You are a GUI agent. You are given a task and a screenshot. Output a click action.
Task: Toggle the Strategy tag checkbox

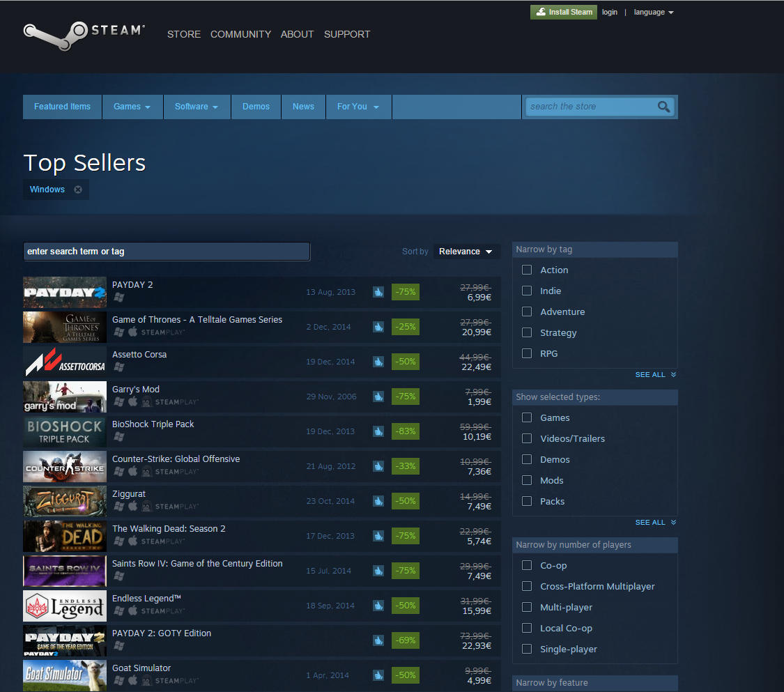(x=527, y=332)
